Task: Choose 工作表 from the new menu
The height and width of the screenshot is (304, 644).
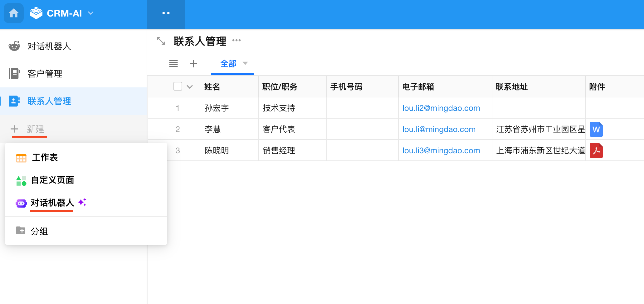Action: (45, 158)
